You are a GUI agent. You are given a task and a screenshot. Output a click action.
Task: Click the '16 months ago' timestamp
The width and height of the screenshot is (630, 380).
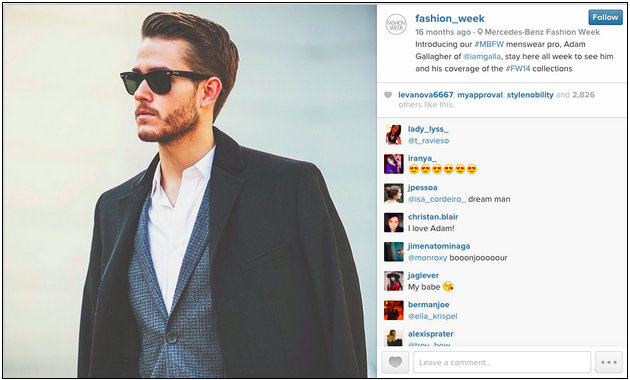pyautogui.click(x=443, y=32)
